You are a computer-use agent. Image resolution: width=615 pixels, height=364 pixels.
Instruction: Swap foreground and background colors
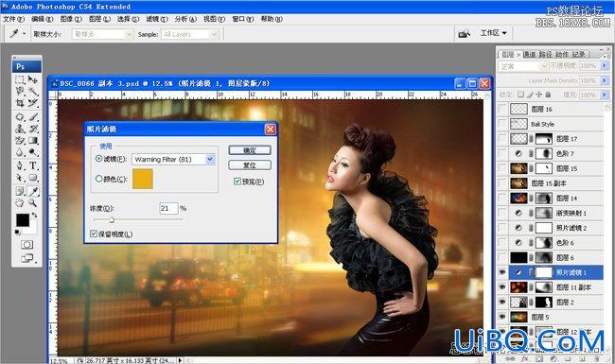pyautogui.click(x=34, y=216)
